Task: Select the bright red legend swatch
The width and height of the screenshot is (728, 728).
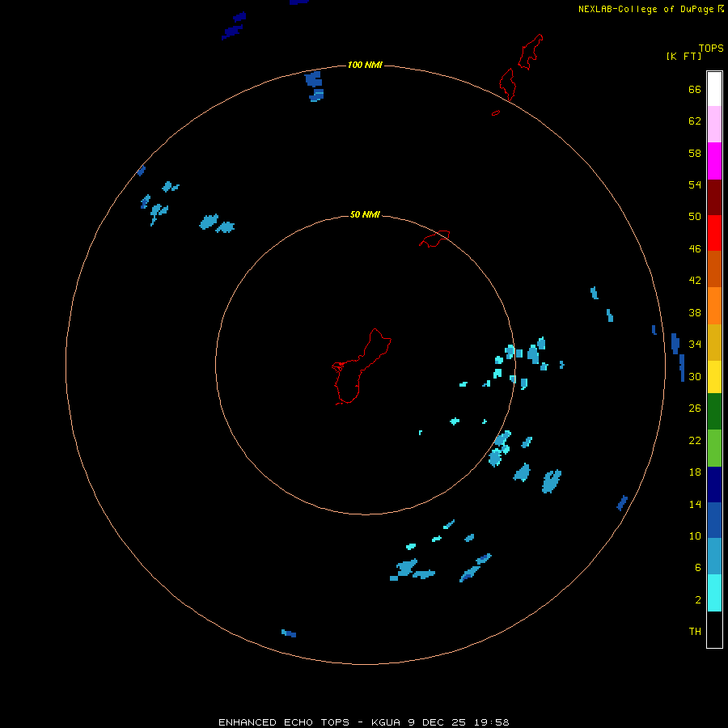Action: tap(714, 233)
